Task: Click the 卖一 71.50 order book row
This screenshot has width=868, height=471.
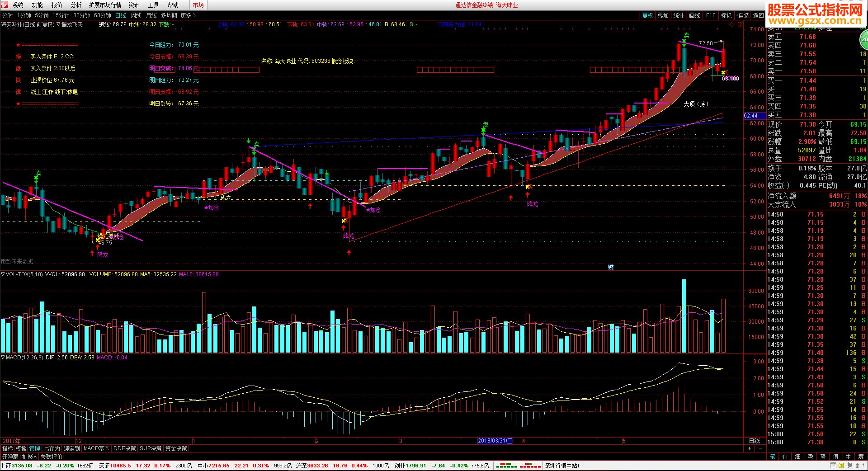Action: [x=816, y=71]
